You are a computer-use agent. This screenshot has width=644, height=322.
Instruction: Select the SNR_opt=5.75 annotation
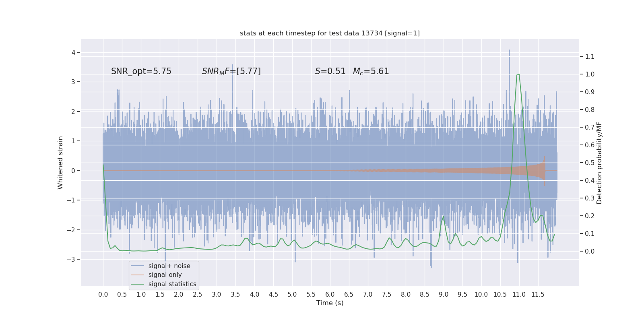[141, 71]
